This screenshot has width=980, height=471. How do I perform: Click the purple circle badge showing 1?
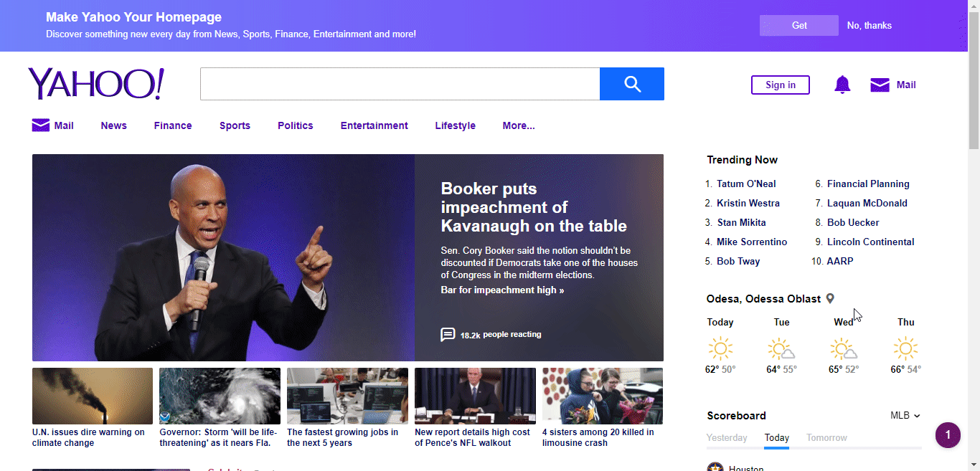(948, 435)
